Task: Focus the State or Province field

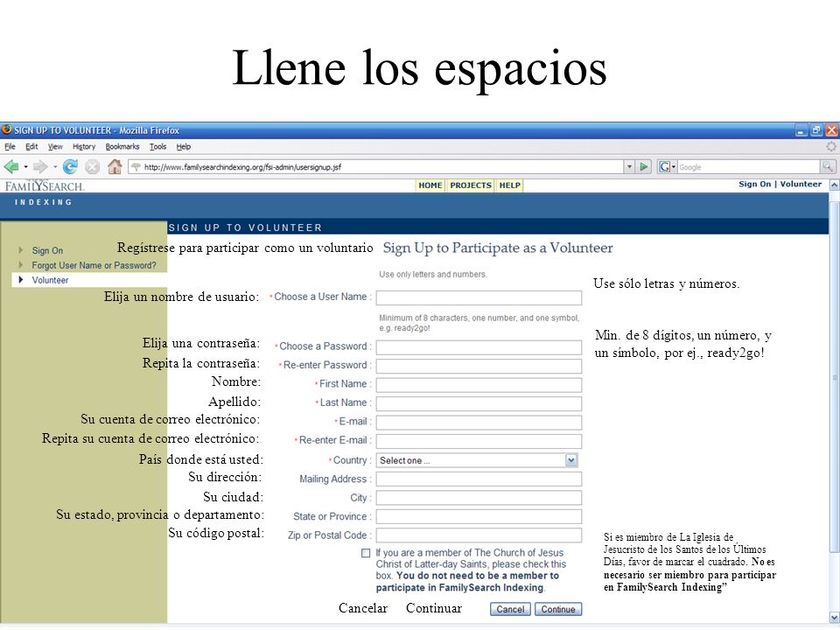Action: pos(479,516)
